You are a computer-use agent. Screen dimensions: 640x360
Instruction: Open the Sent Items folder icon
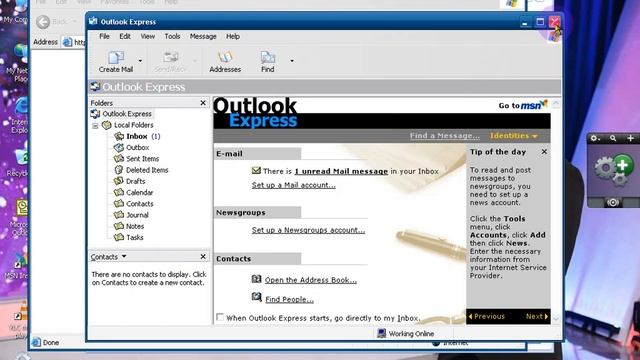pyautogui.click(x=119, y=158)
